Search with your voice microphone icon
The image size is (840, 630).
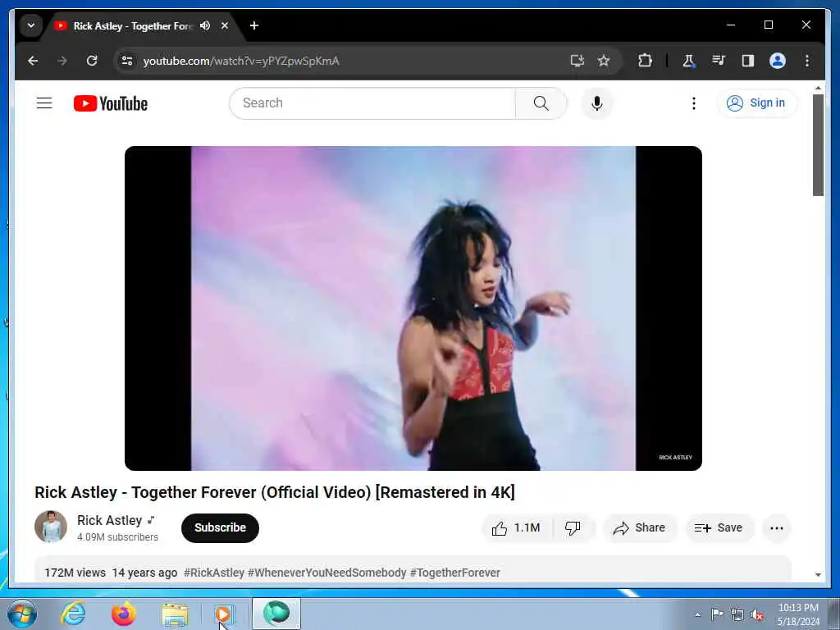coord(597,103)
